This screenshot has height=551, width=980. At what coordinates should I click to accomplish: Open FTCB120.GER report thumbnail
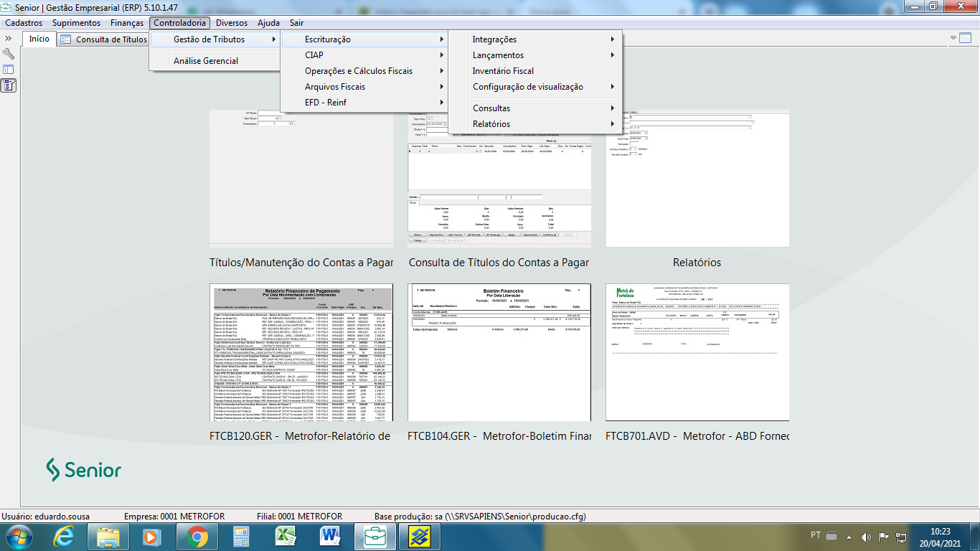(301, 352)
